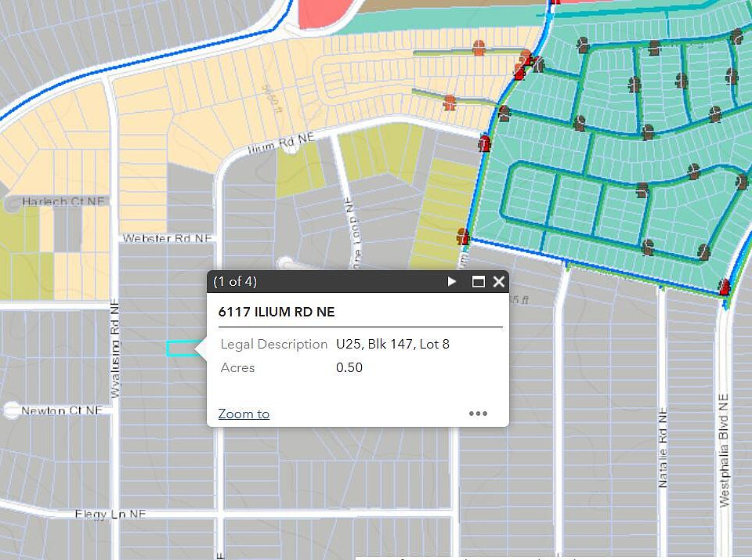The width and height of the screenshot is (752, 560).
Task: Maximize the parcel info popup
Action: click(478, 281)
